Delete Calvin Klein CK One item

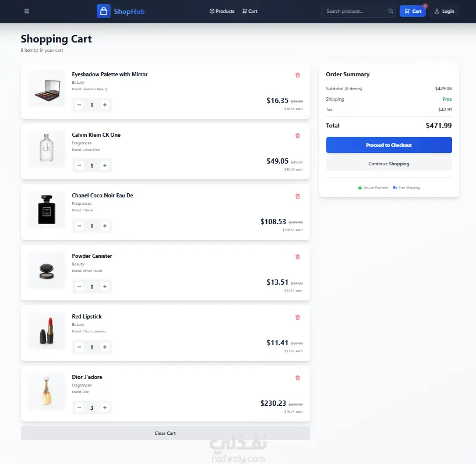tap(298, 136)
